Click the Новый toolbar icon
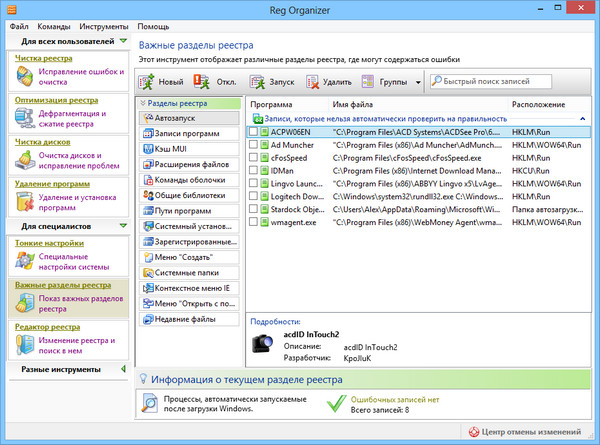This screenshot has width=600, height=445. coord(148,81)
